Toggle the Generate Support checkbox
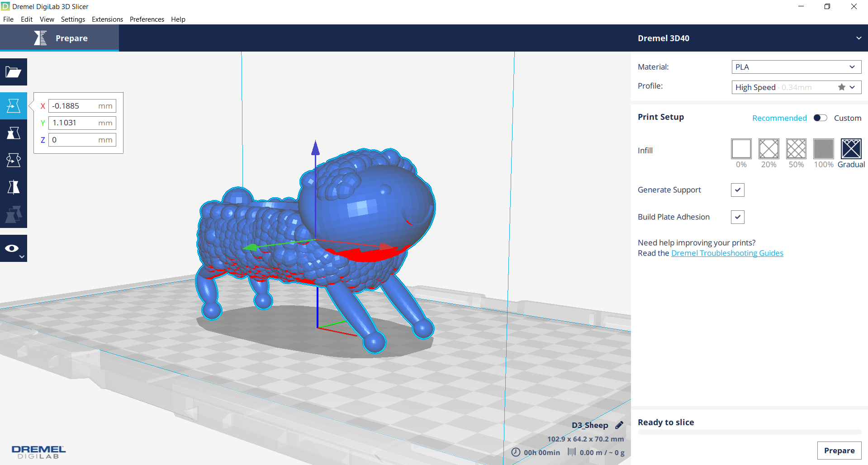 pos(738,190)
